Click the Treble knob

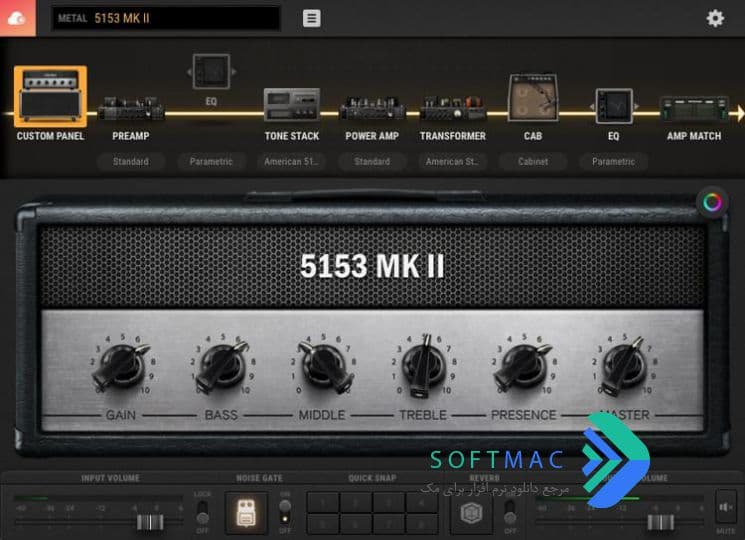tap(423, 366)
